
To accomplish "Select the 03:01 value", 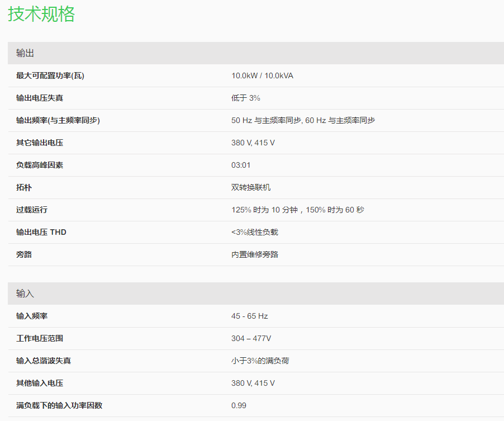I will [x=241, y=165].
